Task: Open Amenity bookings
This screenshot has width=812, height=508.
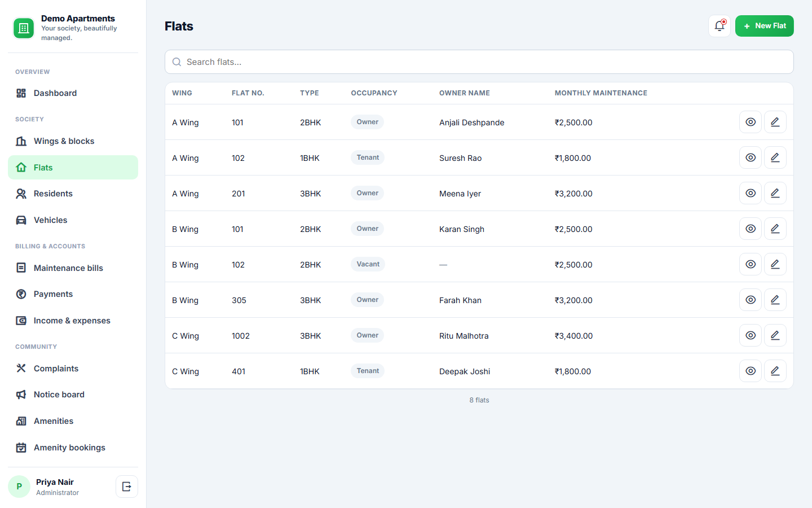Action: pos(73,448)
